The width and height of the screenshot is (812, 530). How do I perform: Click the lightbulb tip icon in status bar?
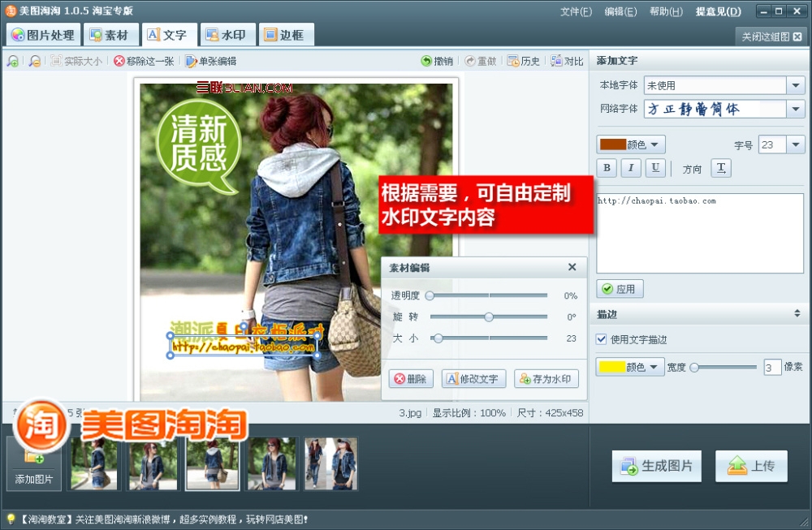[x=11, y=519]
